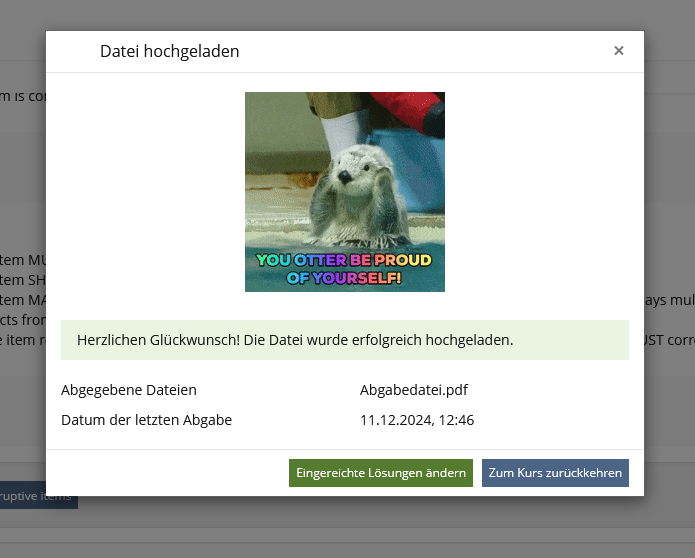Click the otter's face in the GIF
The image size is (695, 558).
point(349,176)
